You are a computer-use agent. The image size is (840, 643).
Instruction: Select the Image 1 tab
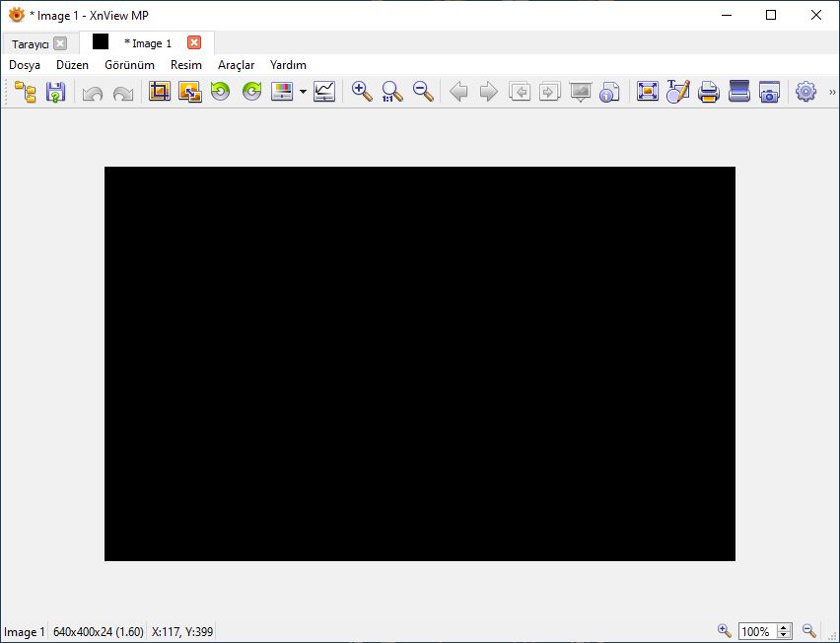[148, 43]
